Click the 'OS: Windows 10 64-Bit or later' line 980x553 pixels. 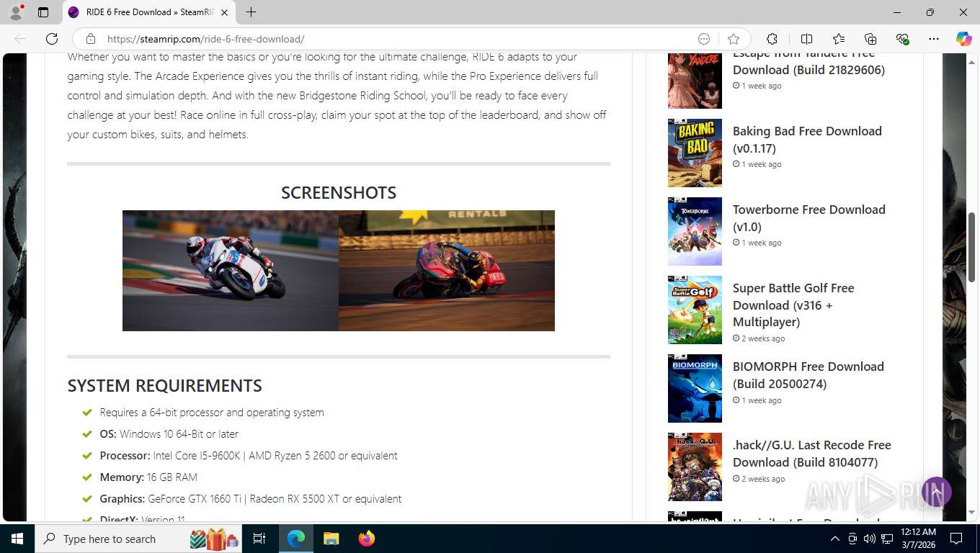pyautogui.click(x=169, y=434)
